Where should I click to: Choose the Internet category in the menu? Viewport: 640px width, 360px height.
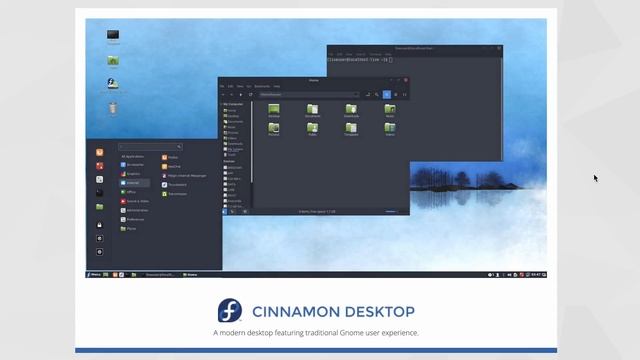(x=135, y=183)
